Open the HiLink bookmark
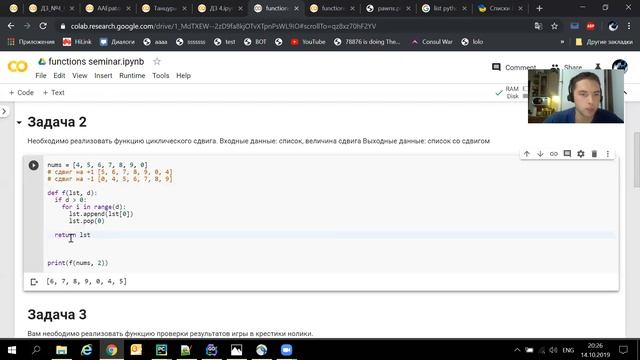 click(77, 42)
